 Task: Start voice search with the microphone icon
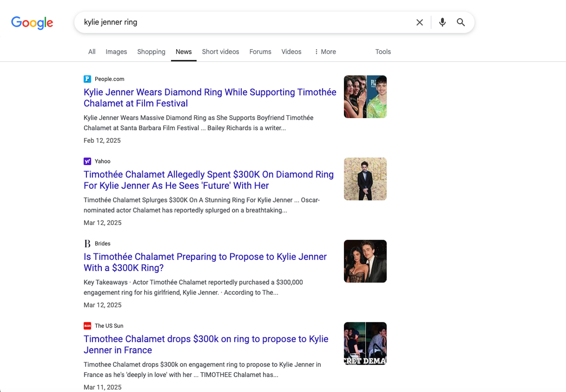[x=442, y=22]
